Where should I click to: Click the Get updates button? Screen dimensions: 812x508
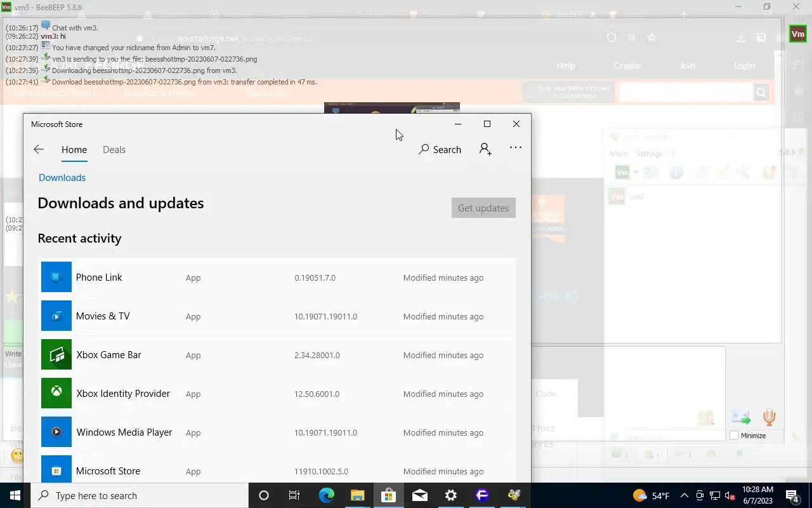483,208
